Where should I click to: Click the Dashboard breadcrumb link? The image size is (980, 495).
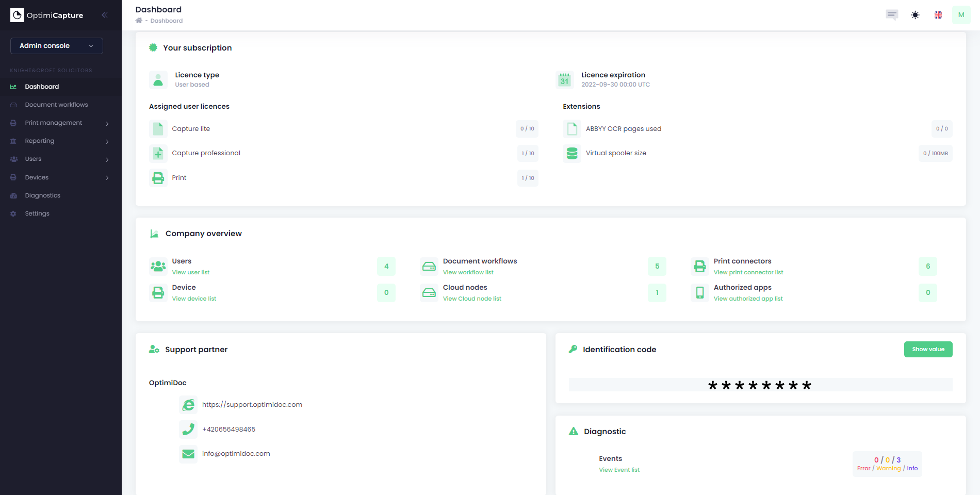167,21
